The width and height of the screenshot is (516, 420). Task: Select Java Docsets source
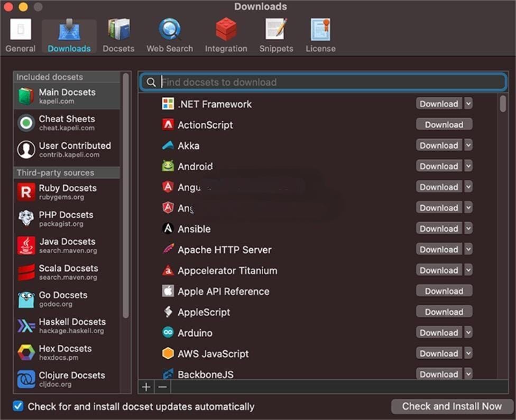[67, 245]
